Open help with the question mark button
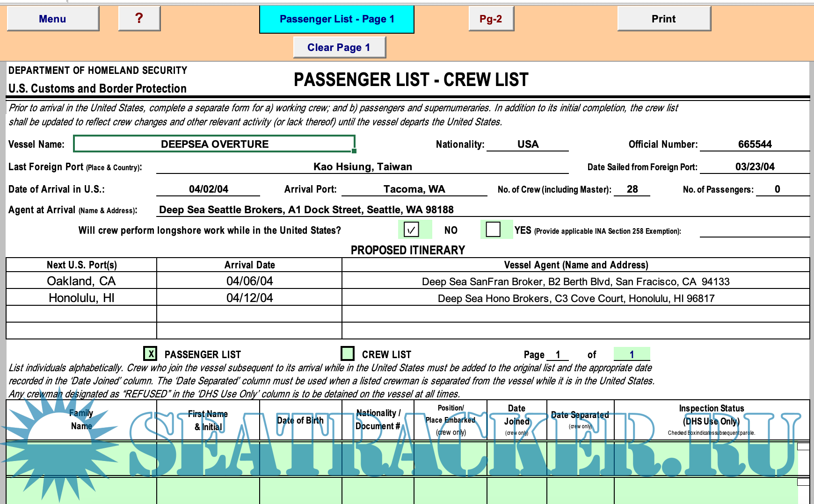This screenshot has height=504, width=814. [x=139, y=19]
